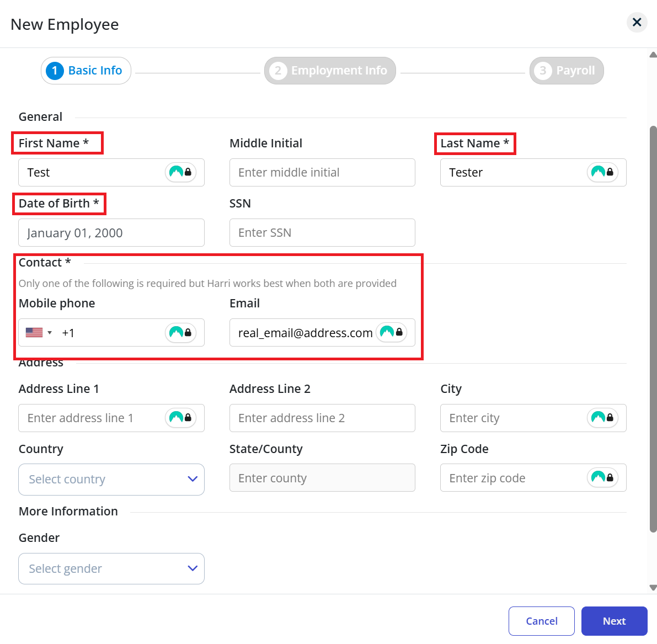Open the Select gender dropdown
The height and width of the screenshot is (644, 657).
pyautogui.click(x=111, y=568)
